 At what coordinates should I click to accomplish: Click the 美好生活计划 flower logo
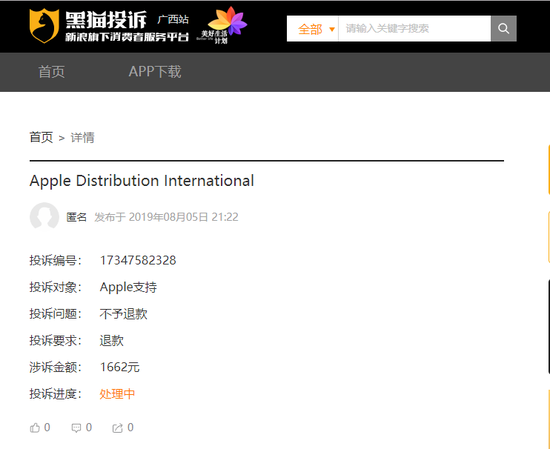pos(222,25)
